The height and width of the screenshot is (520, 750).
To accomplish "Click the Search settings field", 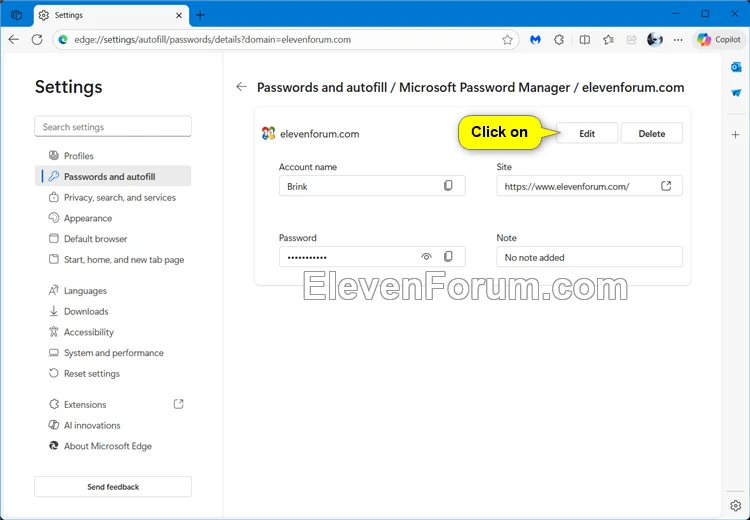I will tap(113, 127).
